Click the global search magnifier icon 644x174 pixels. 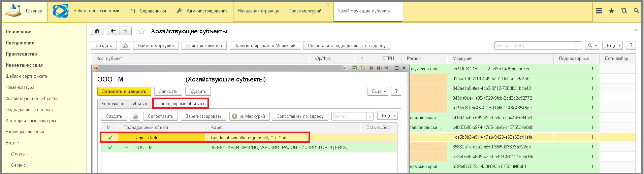[x=636, y=11]
